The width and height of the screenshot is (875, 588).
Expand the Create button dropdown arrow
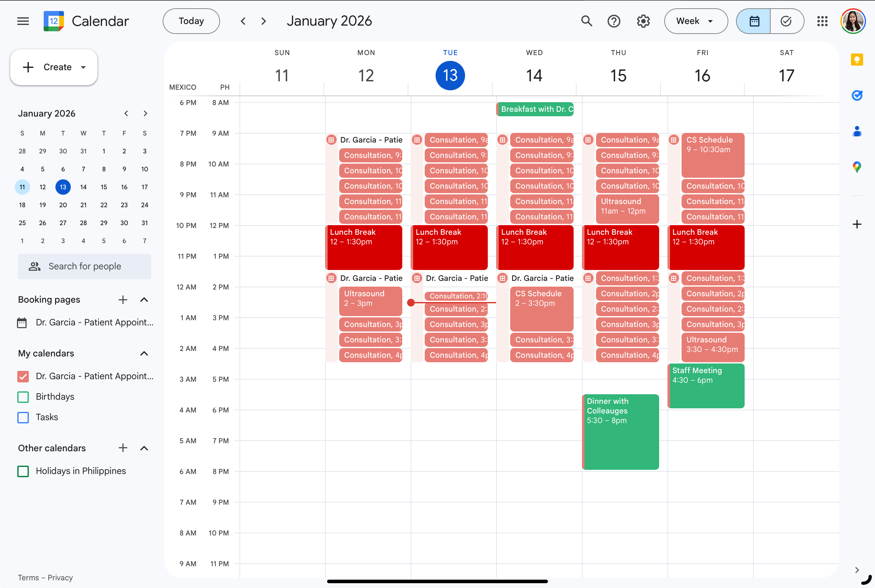[83, 67]
